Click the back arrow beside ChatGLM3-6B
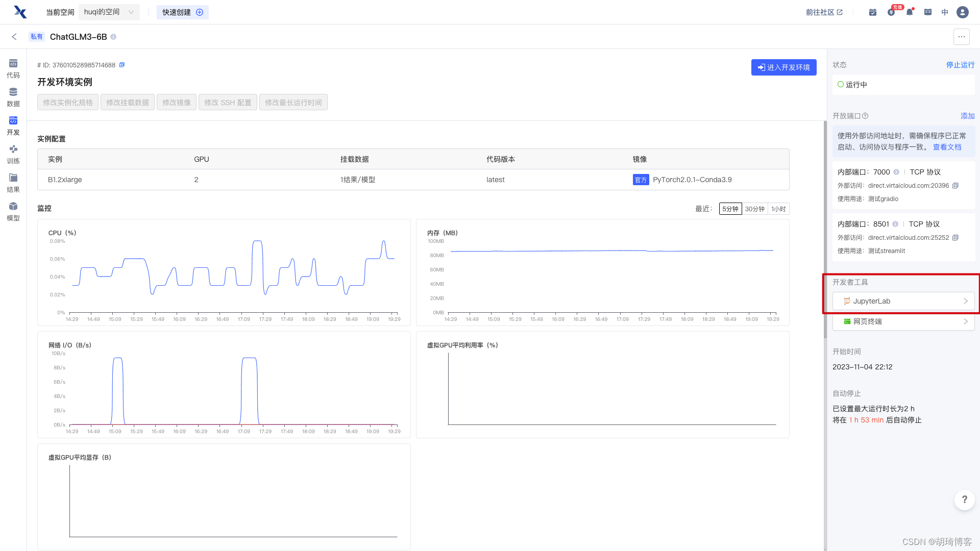 pos(14,37)
